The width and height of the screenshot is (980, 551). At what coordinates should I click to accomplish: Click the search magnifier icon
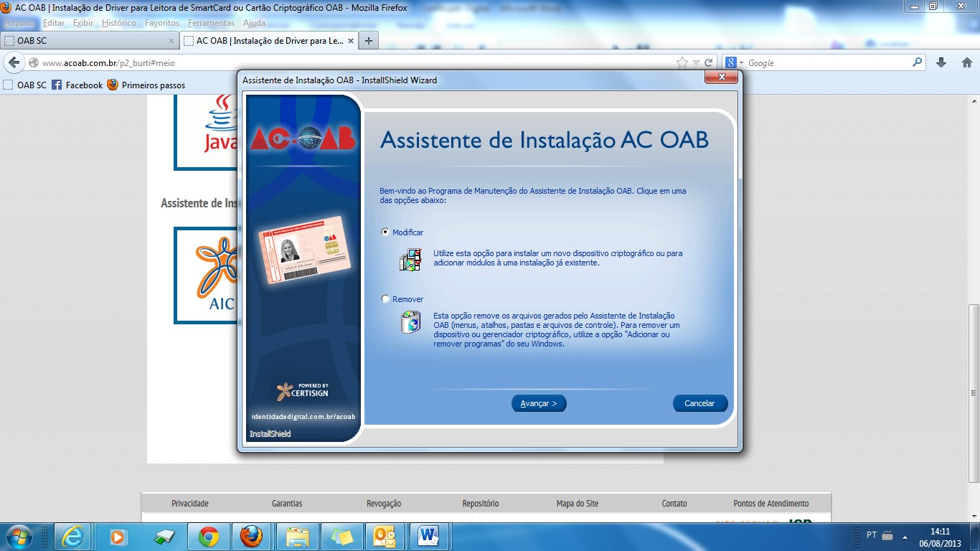(918, 62)
